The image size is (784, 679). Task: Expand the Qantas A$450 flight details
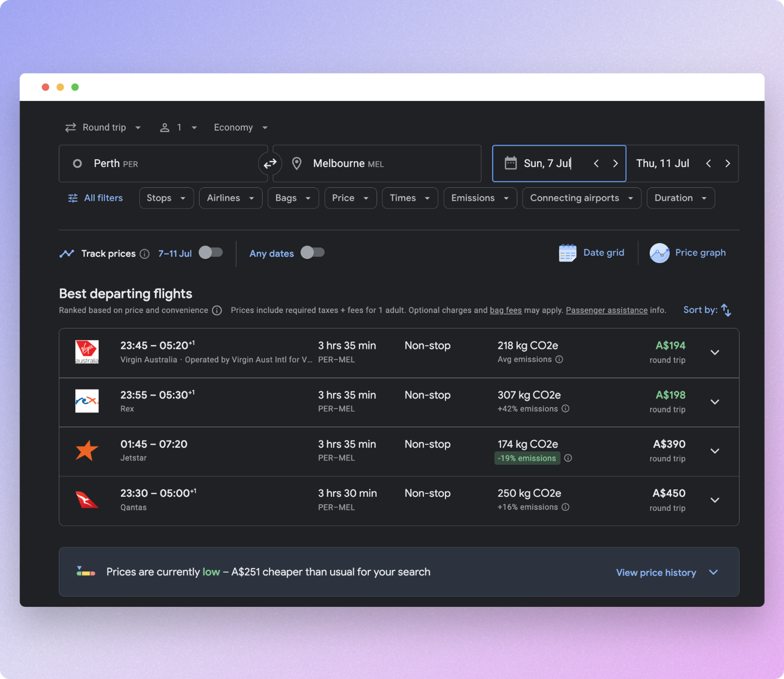point(715,500)
